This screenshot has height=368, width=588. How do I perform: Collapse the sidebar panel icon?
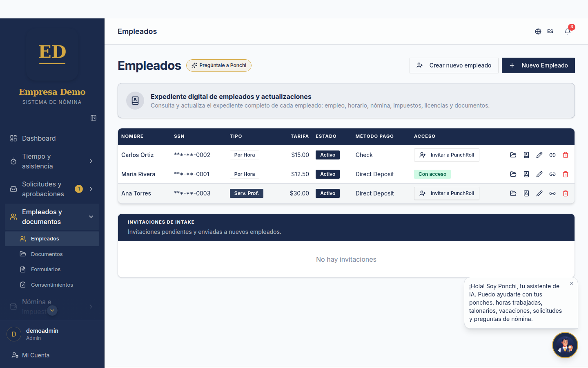[x=94, y=118]
